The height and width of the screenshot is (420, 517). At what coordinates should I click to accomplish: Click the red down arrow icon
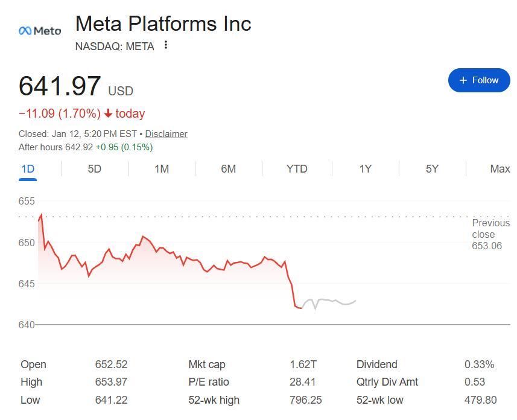(109, 113)
